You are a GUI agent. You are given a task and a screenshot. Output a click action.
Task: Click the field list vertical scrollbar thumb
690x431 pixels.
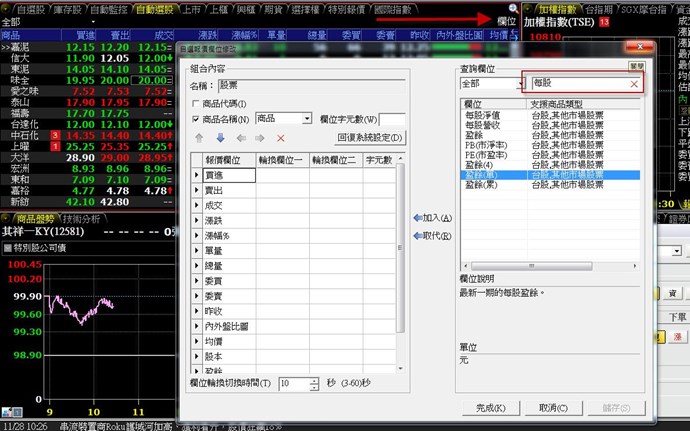tap(400, 248)
